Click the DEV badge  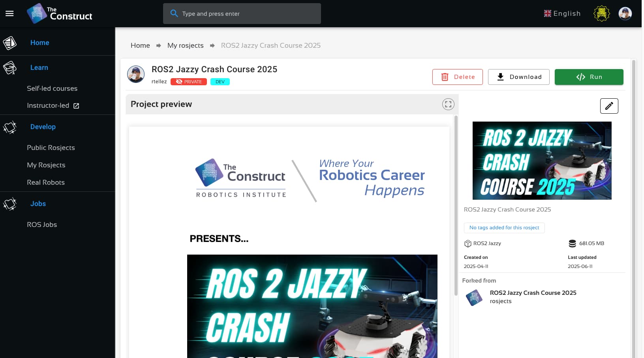point(220,82)
